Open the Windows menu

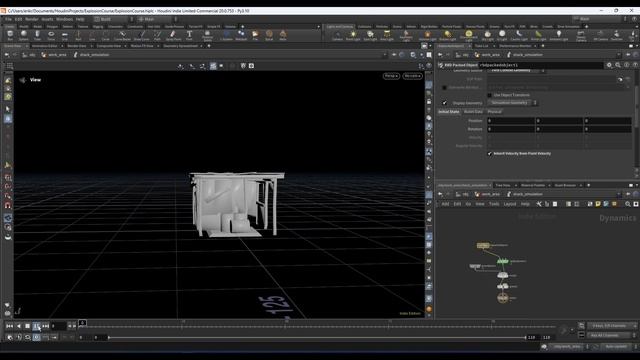pos(64,19)
